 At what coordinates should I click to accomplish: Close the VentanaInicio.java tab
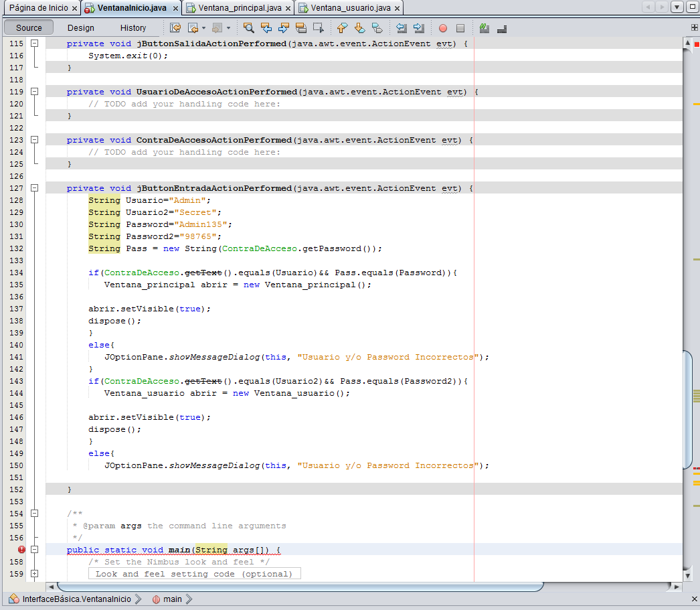176,8
